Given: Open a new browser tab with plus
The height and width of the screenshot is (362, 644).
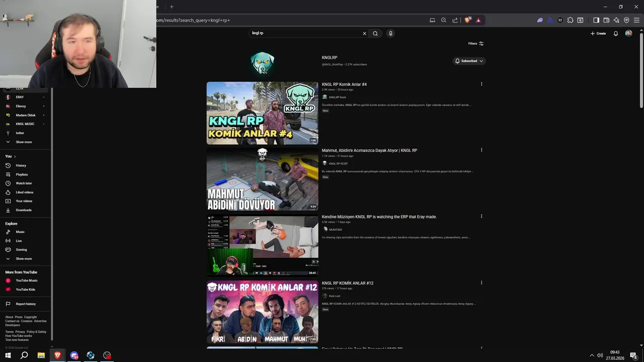Looking at the screenshot, I should 172,7.
